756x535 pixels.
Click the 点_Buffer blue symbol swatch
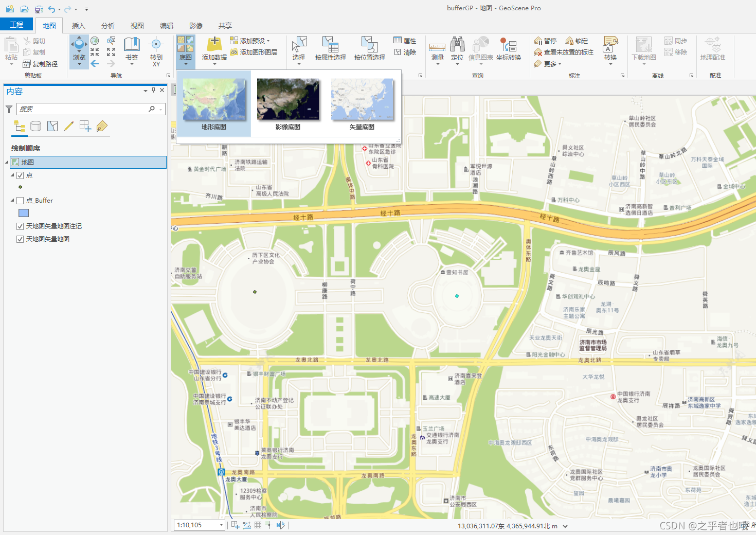coord(24,213)
